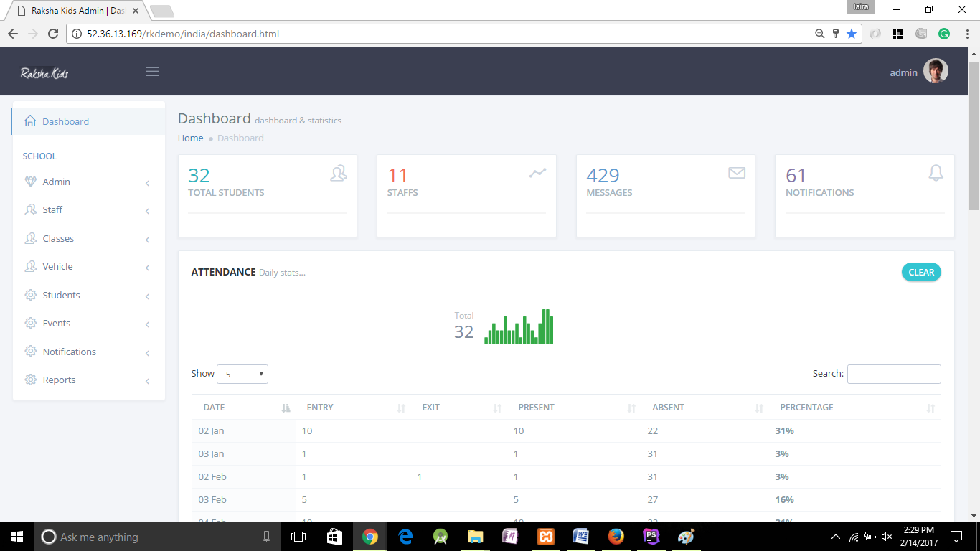Reload the page in Chrome

pos(52,34)
